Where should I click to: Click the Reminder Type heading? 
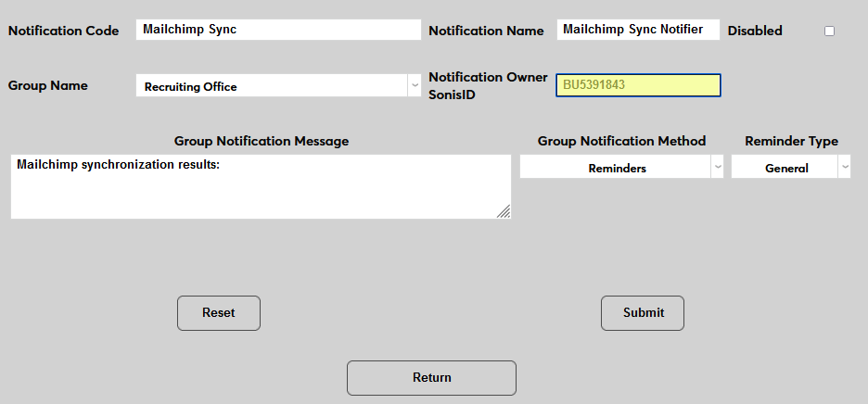point(792,141)
